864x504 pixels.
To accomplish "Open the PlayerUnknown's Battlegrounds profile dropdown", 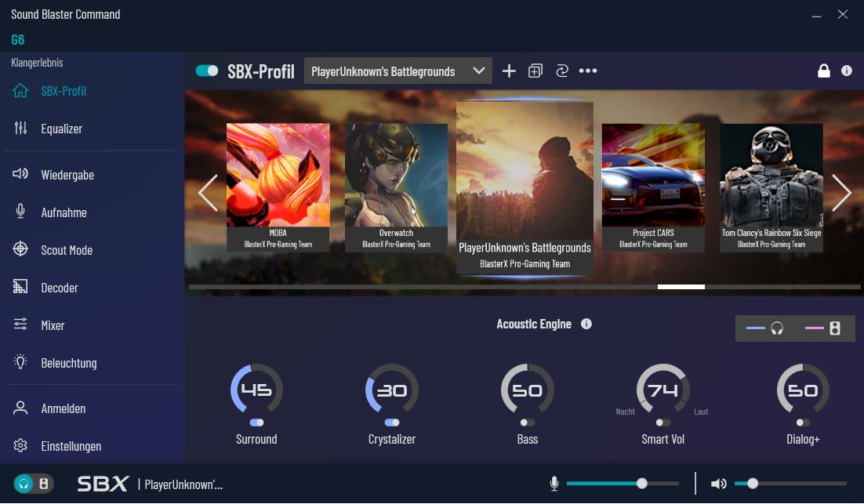I will (x=398, y=71).
